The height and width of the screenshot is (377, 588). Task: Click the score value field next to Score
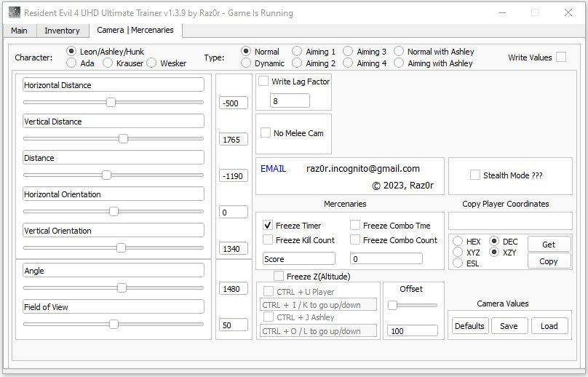386,259
